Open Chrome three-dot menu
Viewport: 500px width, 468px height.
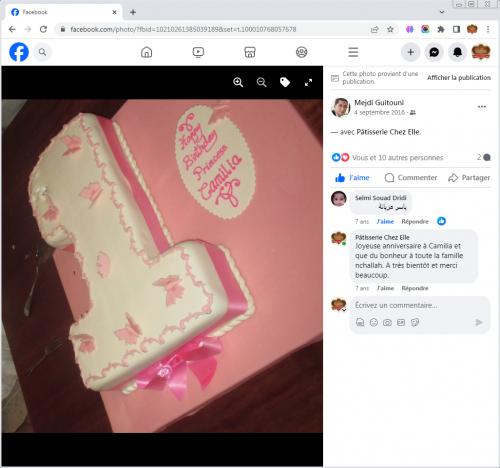point(488,29)
